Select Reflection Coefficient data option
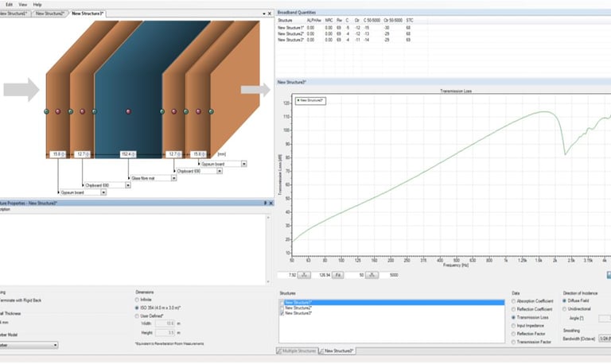This screenshot has width=611, height=364. coord(514,309)
